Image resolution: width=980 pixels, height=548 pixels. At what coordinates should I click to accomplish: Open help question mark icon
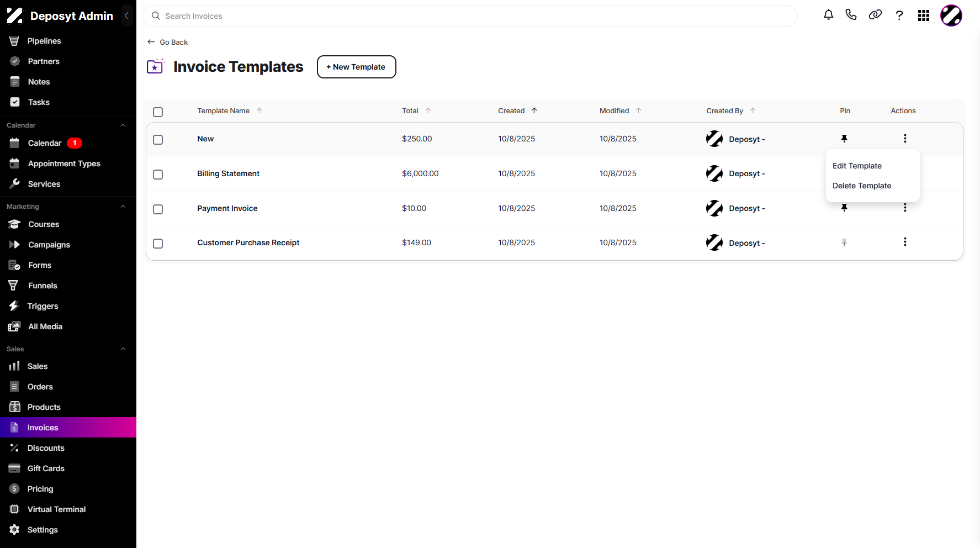[899, 15]
